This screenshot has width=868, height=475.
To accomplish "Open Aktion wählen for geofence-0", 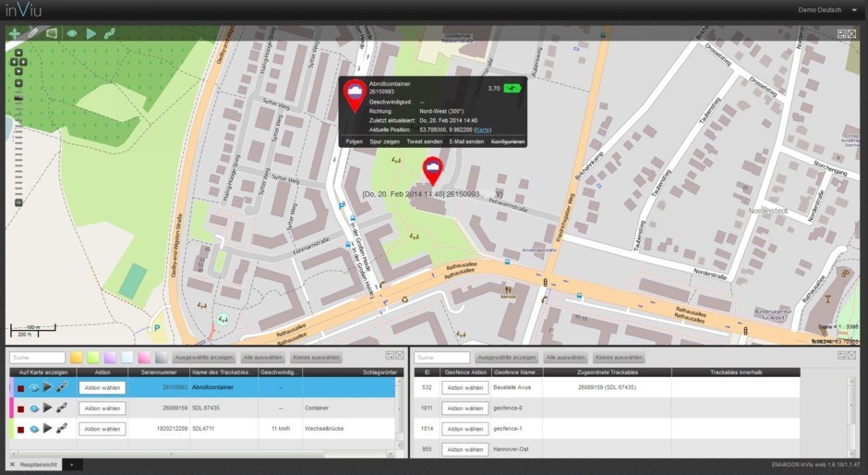I will 465,408.
